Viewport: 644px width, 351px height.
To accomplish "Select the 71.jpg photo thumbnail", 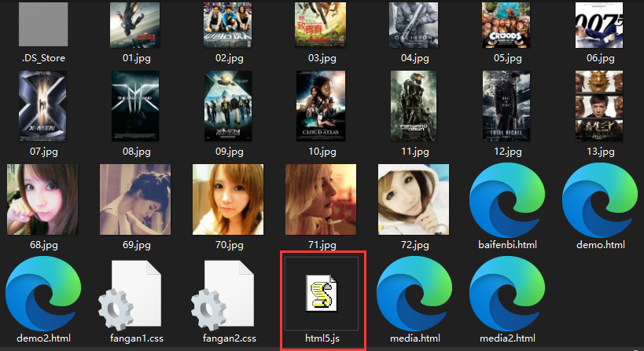I will 321,199.
